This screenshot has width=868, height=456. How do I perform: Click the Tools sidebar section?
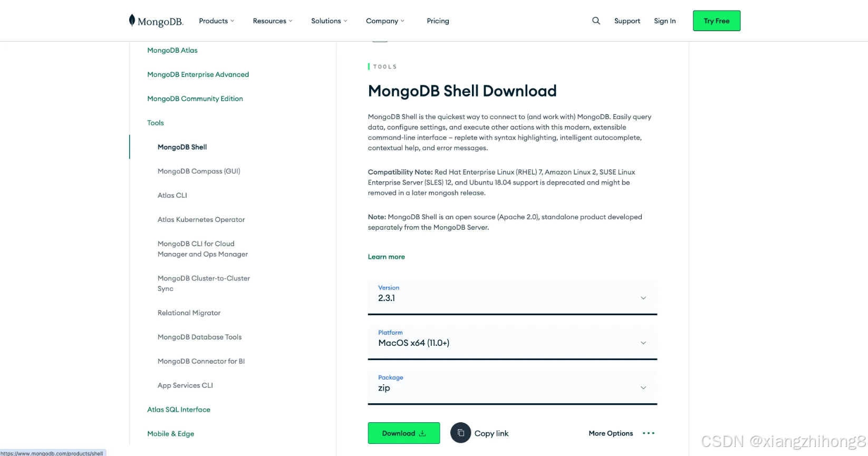[x=156, y=123]
